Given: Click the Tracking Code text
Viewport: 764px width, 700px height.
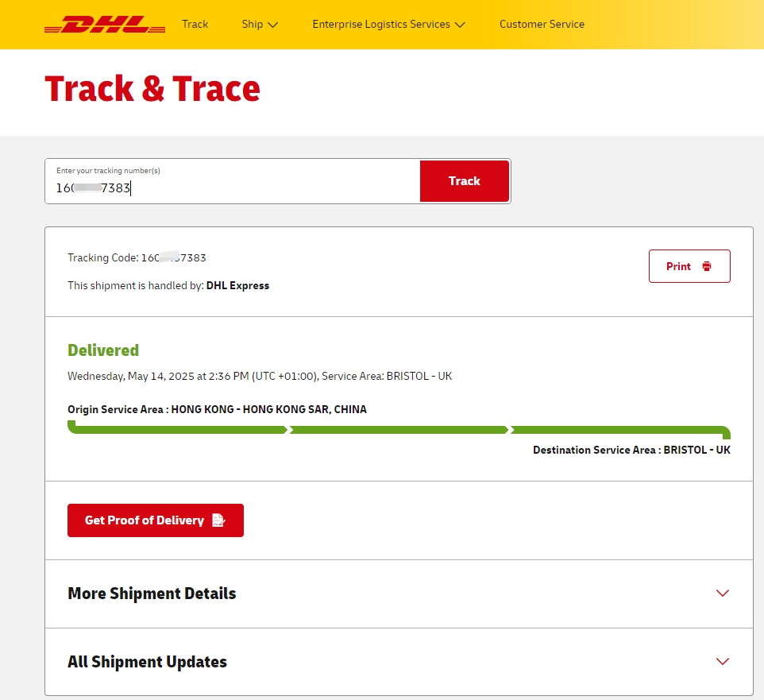Looking at the screenshot, I should point(137,257).
